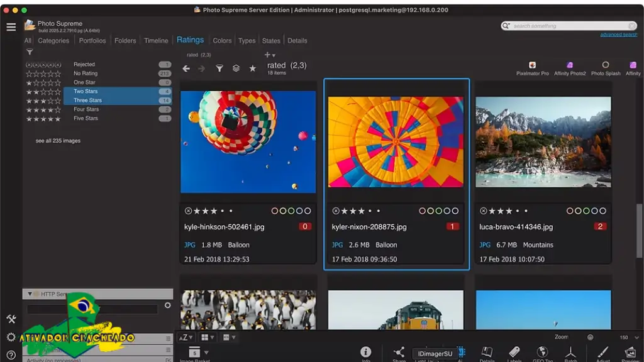The height and width of the screenshot is (362, 644).
Task: Open the help question mark icon
Action: (x=11, y=355)
